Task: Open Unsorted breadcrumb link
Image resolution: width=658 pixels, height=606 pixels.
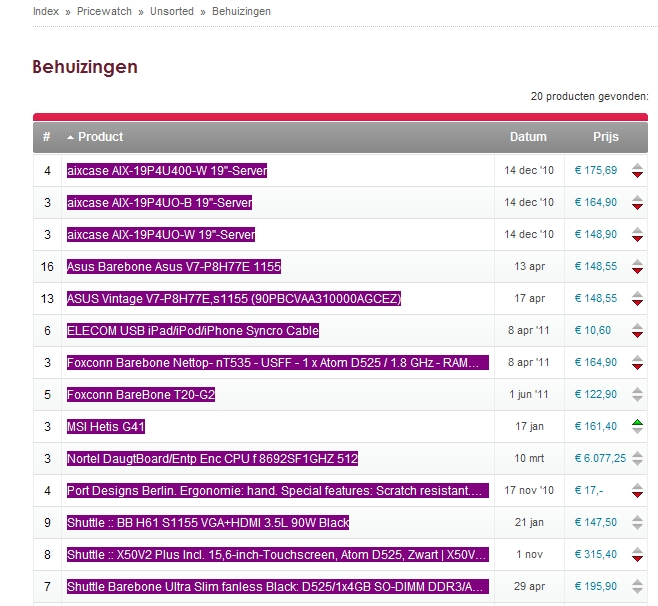Action: 172,11
